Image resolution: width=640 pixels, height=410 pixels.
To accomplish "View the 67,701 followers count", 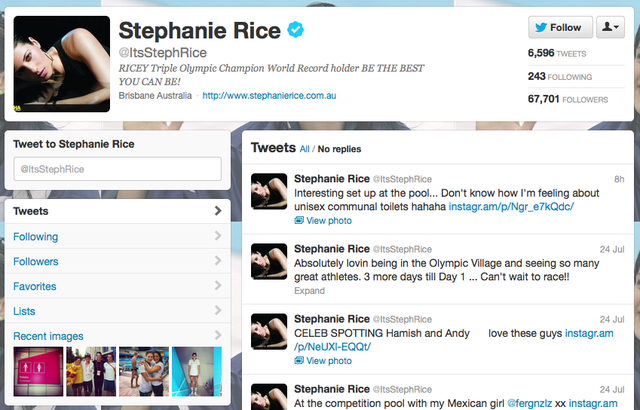I will [568, 99].
